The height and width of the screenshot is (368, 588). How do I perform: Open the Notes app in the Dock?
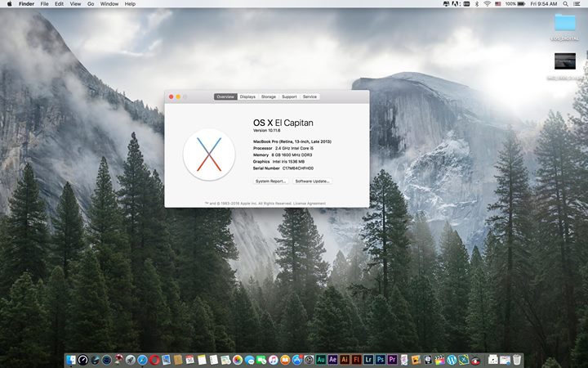coord(202,360)
